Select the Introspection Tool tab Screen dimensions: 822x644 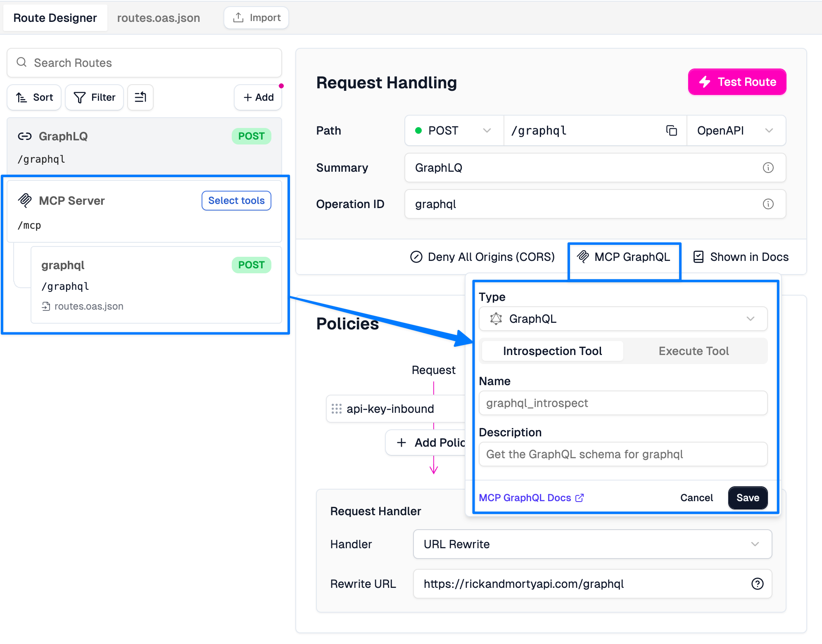coord(552,351)
